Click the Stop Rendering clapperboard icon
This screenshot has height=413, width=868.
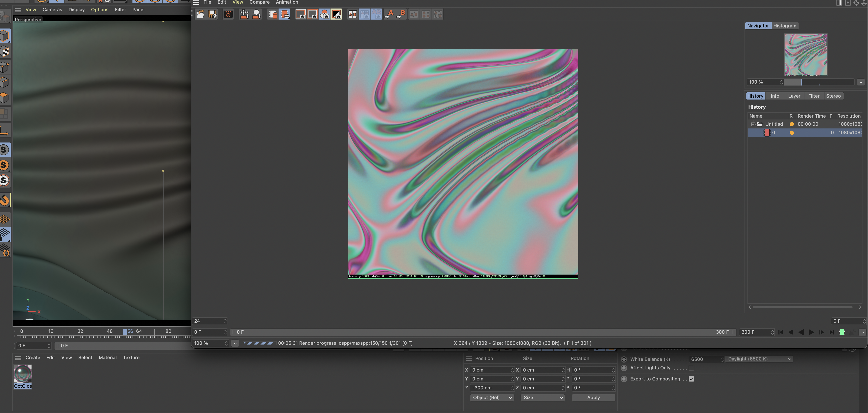[228, 14]
